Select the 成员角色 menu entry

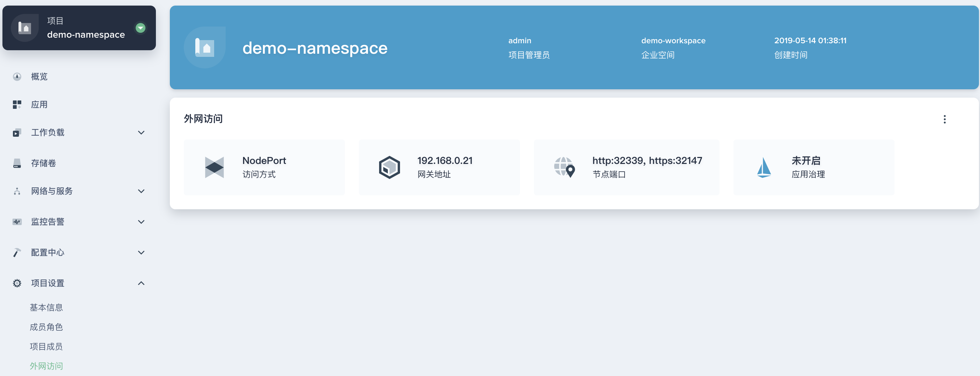pos(46,327)
